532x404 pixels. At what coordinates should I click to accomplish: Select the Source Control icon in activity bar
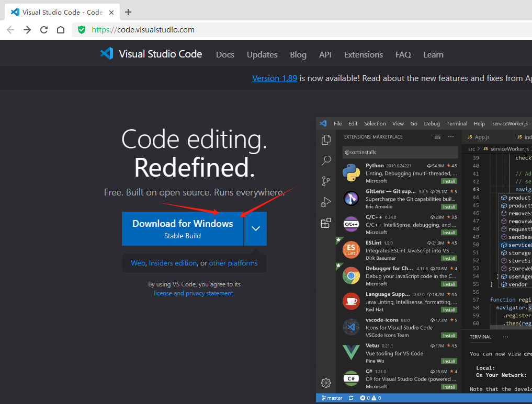[326, 181]
